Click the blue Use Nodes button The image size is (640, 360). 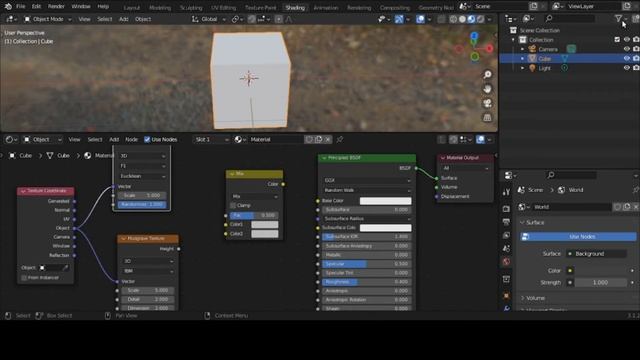578,237
